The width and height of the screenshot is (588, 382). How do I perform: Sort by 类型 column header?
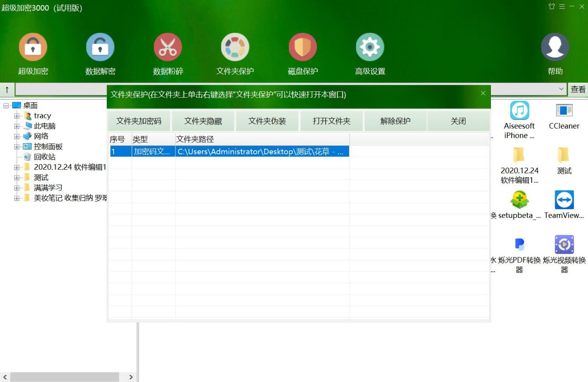[x=154, y=139]
